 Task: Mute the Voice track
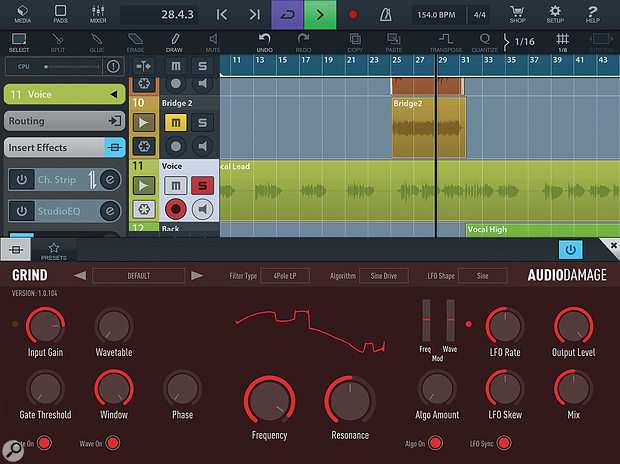tap(176, 186)
